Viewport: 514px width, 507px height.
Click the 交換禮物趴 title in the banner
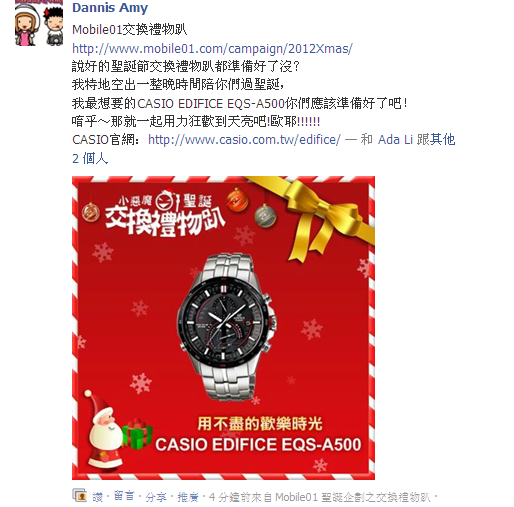(165, 222)
